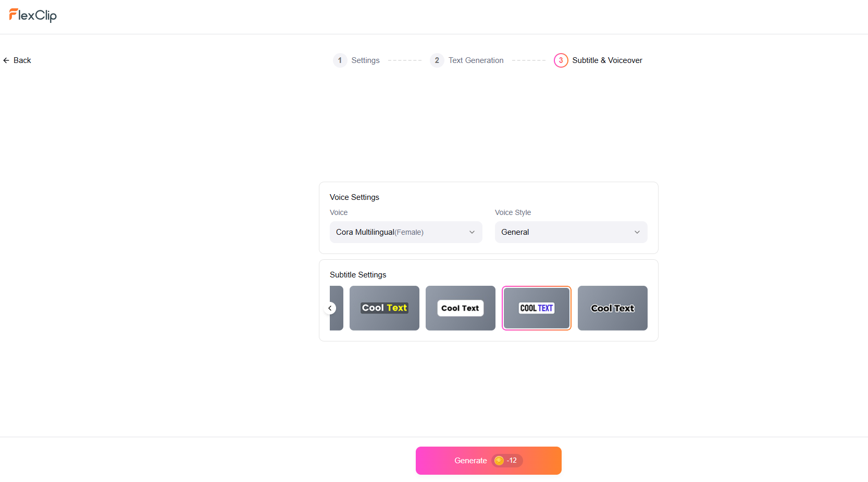868x482 pixels.
Task: Choose white box Cool Text subtitle style
Action: [x=461, y=308]
